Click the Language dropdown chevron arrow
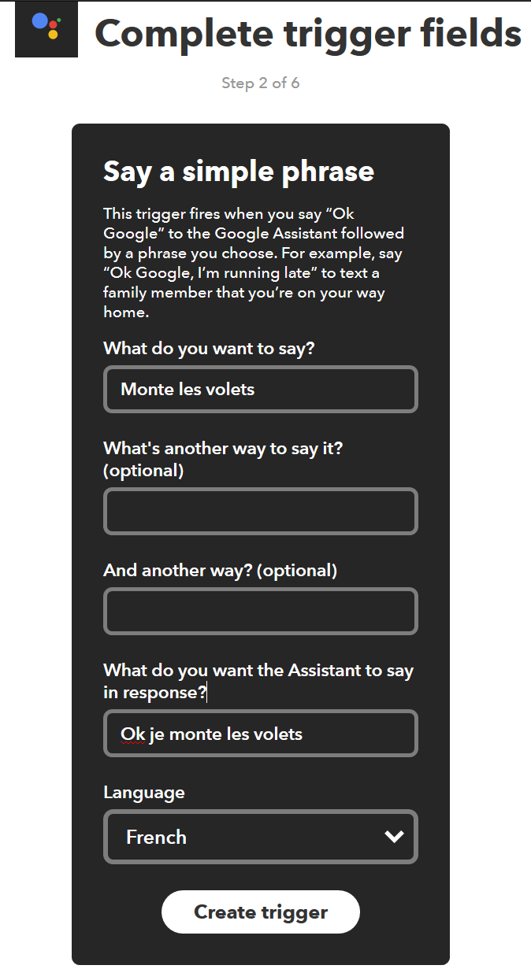Image resolution: width=531 pixels, height=980 pixels. [x=394, y=837]
